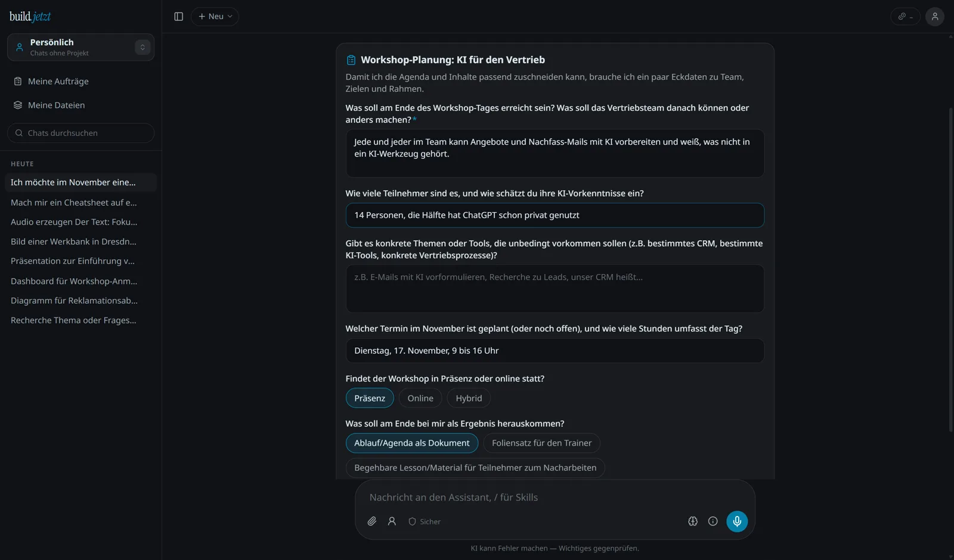The height and width of the screenshot is (560, 954).
Task: Click the paperclip attach file icon
Action: (371, 521)
